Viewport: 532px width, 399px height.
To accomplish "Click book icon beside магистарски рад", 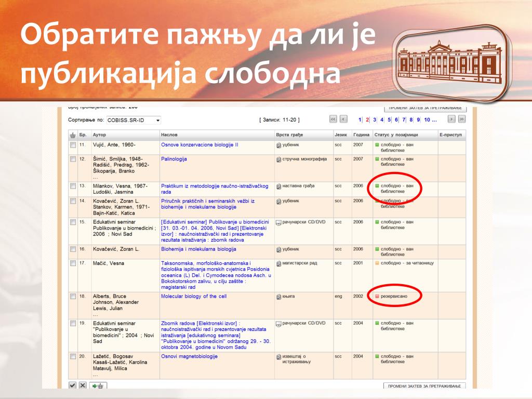I will [279, 263].
